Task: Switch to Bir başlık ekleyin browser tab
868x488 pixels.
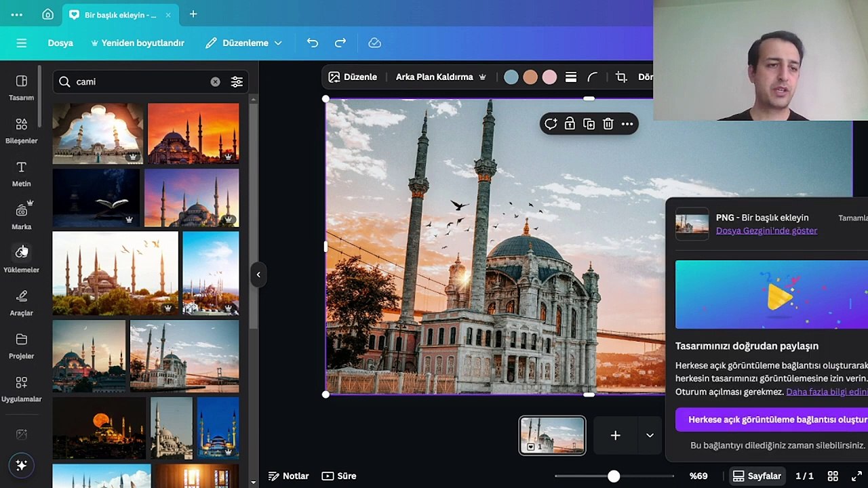Action: point(120,14)
